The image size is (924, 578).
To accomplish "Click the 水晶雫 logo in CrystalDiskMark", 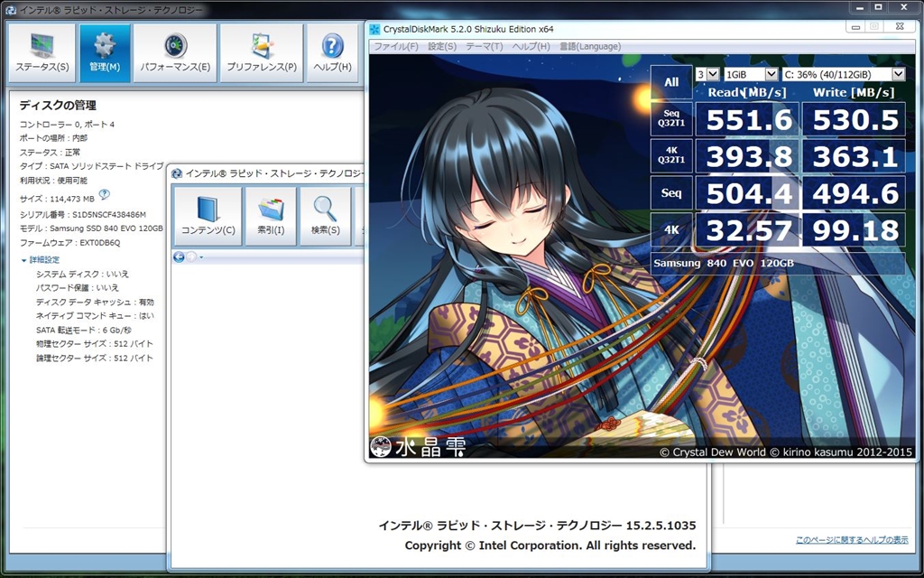I will click(418, 446).
